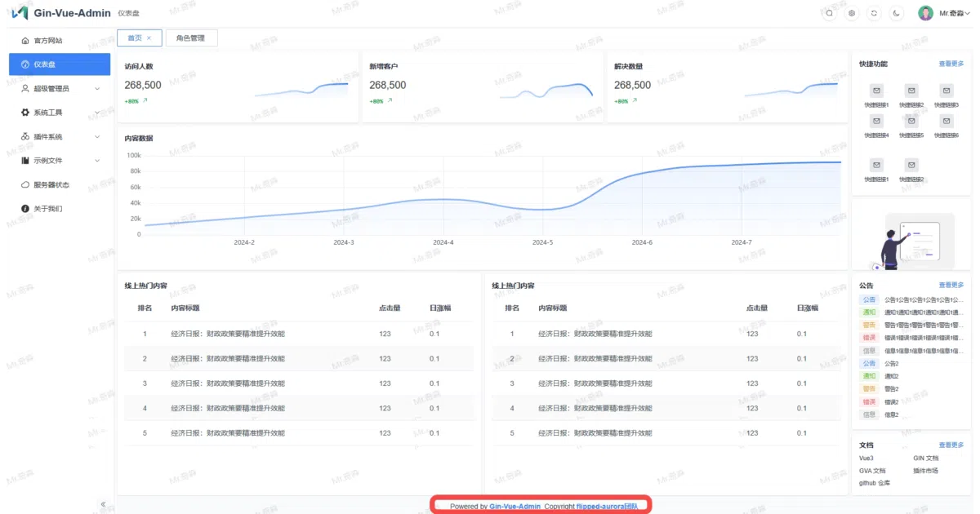Click the 官方网站 home icon

[25, 40]
